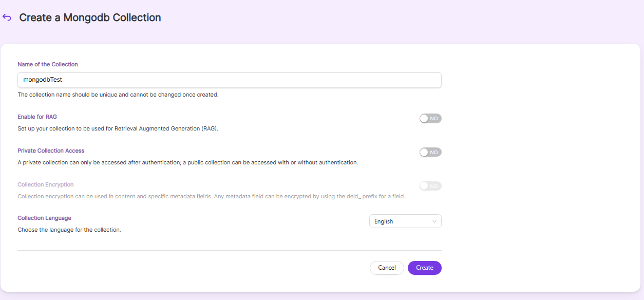Toggle the Enable for RAG switch

(x=430, y=119)
